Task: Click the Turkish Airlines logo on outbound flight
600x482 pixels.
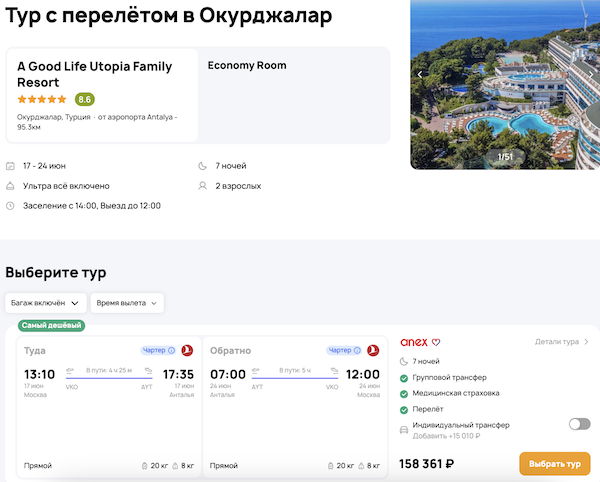Action: 187,350
